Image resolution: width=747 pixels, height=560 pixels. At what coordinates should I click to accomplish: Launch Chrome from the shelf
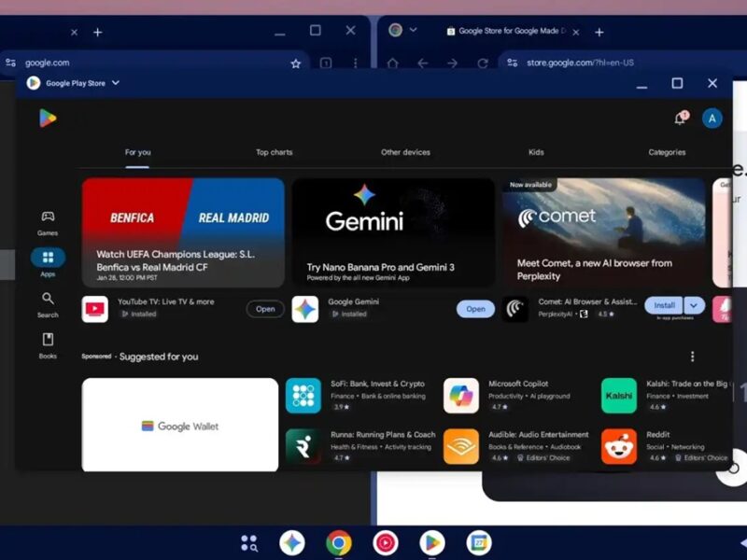click(x=338, y=541)
